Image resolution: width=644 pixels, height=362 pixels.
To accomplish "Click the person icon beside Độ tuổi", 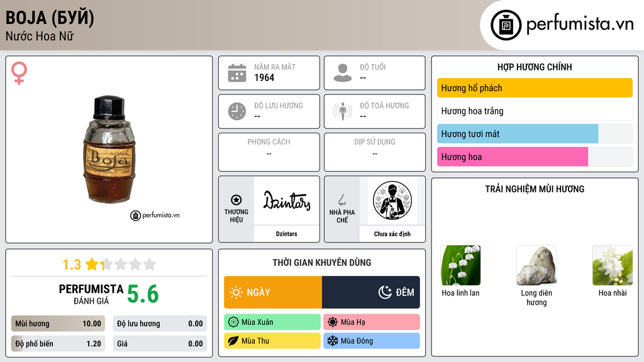I will pyautogui.click(x=343, y=73).
